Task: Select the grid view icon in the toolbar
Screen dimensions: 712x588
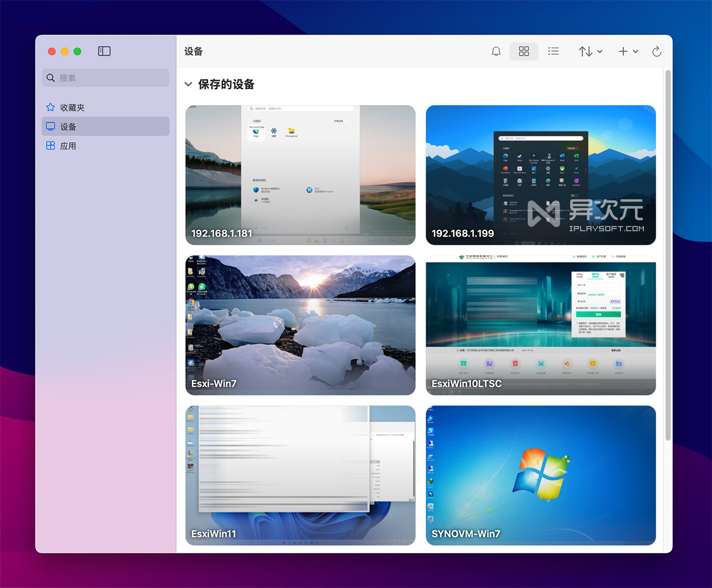Action: (x=524, y=51)
